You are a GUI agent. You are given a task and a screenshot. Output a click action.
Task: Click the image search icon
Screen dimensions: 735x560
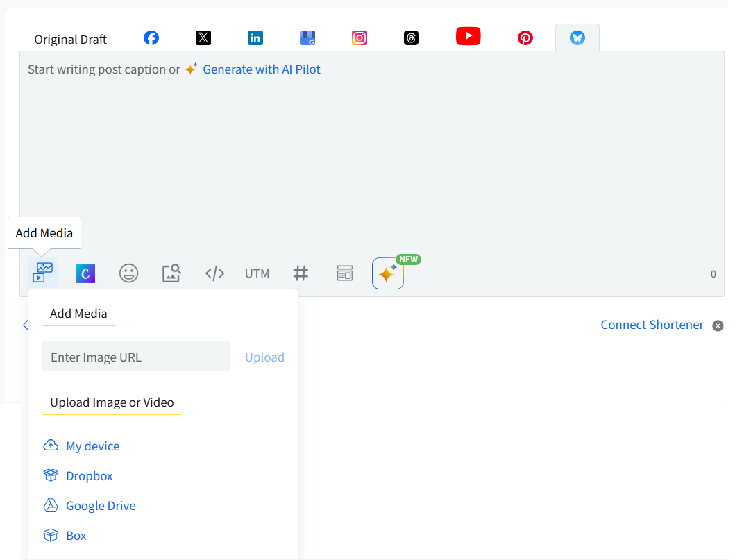click(x=171, y=273)
